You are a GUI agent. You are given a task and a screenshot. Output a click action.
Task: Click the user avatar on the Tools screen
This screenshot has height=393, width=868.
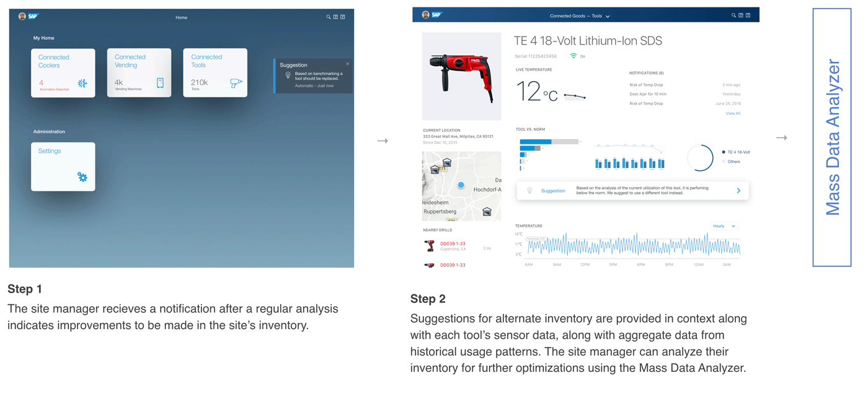tap(426, 15)
